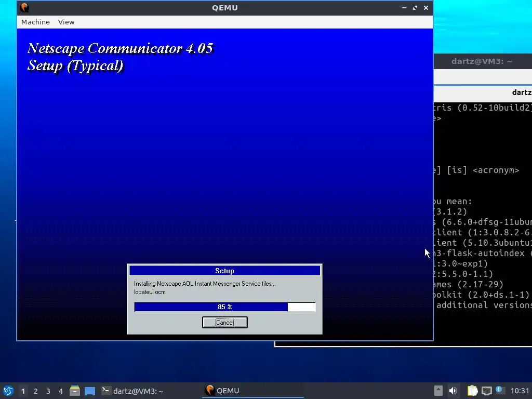This screenshot has width=532, height=399.
Task: Open the network monitor tray icon
Action: [486, 391]
